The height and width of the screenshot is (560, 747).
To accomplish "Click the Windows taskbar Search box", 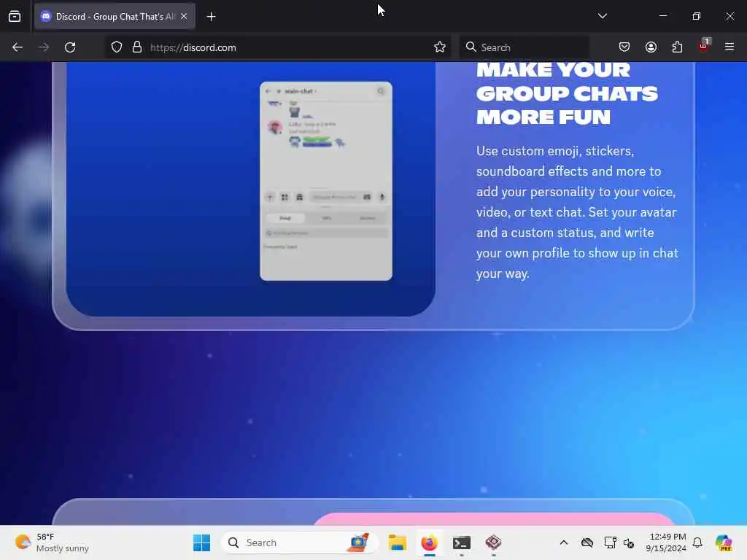I will tap(299, 542).
